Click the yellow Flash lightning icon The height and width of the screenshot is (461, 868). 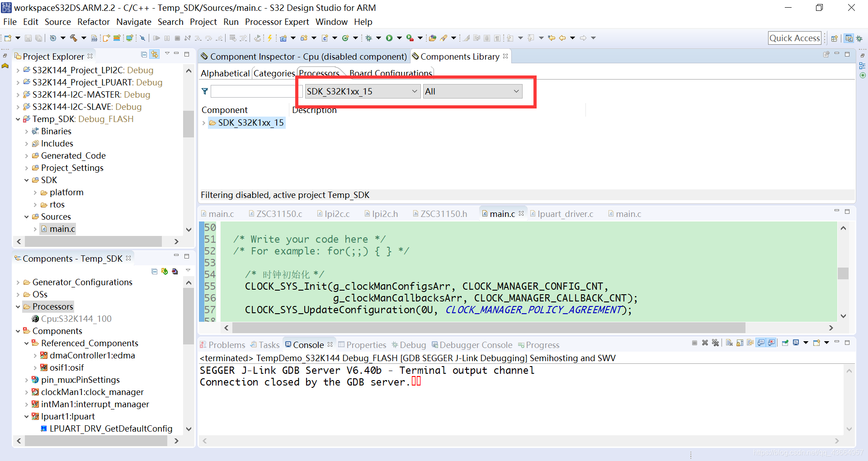(270, 38)
